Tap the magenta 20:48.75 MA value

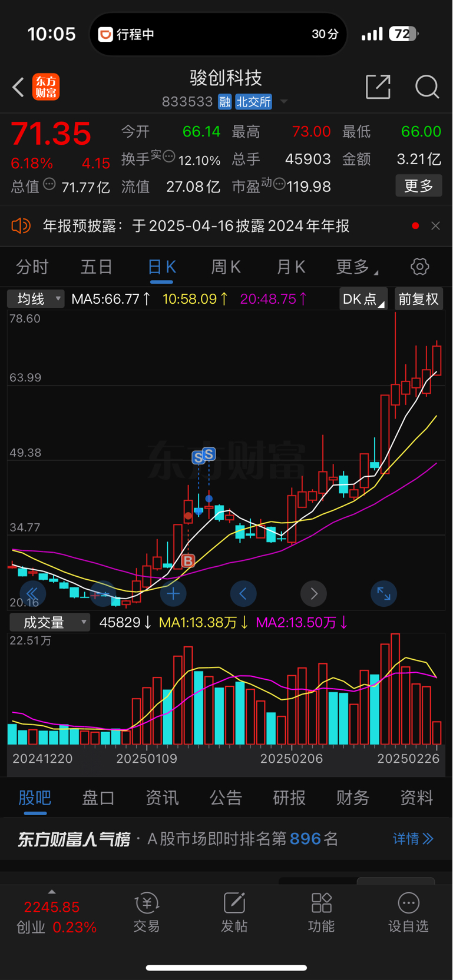(273, 299)
